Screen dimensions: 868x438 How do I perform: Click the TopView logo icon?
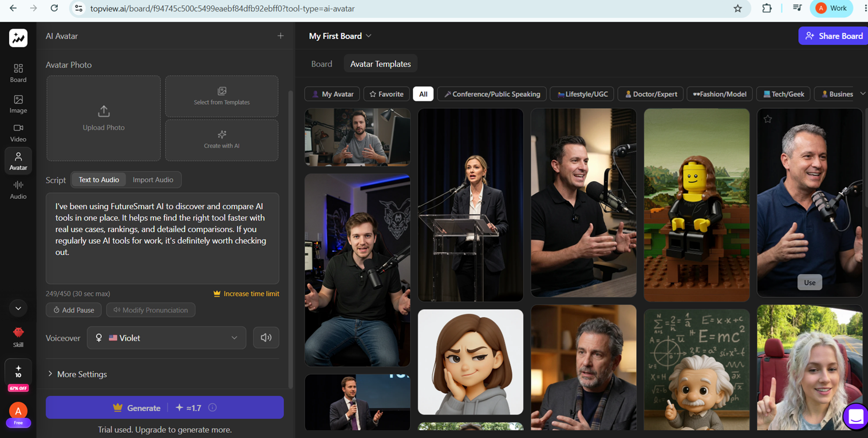pyautogui.click(x=18, y=38)
